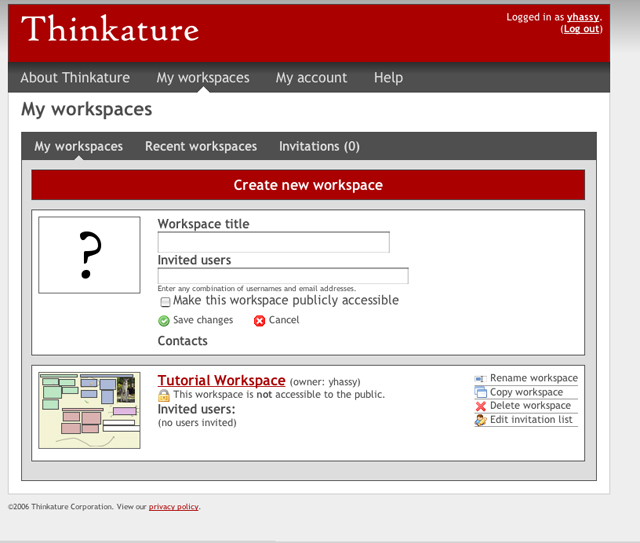Switch to the Recent workspaces tab
Viewport: 640px width, 543px height.
pos(201,146)
